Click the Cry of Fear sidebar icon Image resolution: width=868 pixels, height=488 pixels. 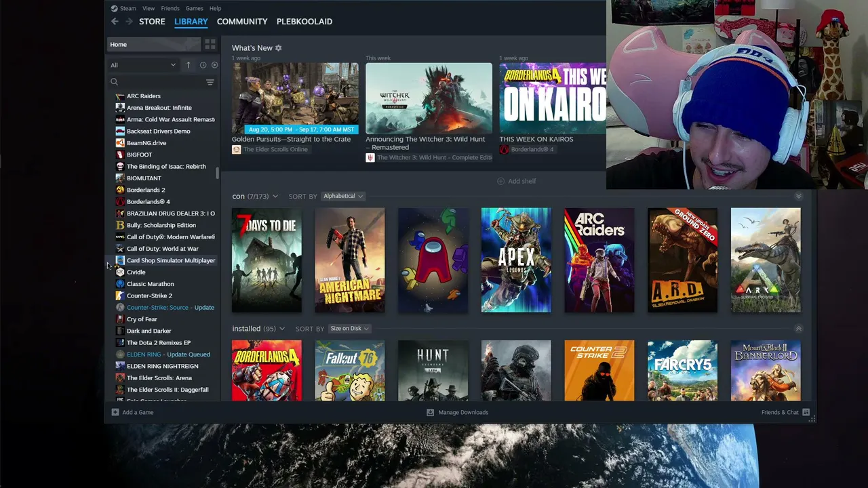[120, 319]
